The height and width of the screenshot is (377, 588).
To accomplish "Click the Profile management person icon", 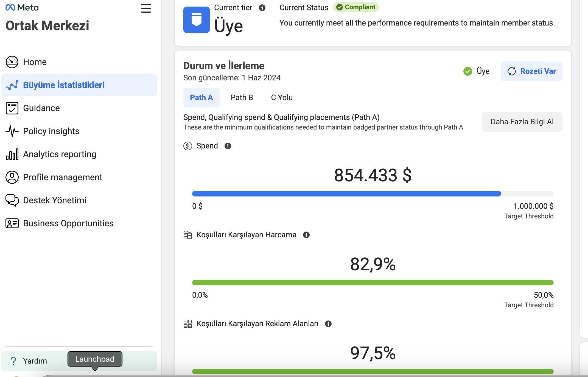I will coord(12,177).
